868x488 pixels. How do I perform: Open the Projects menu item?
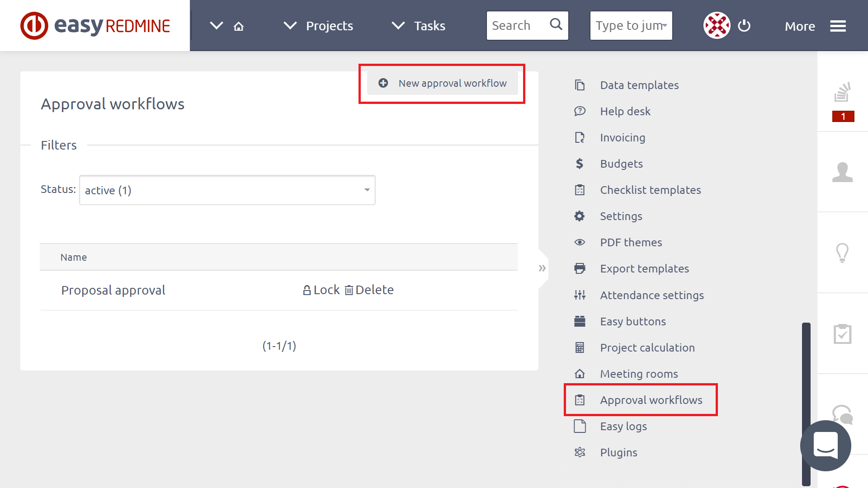330,26
